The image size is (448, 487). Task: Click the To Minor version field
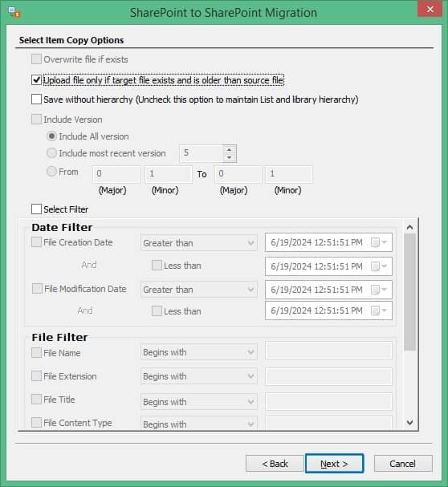289,174
